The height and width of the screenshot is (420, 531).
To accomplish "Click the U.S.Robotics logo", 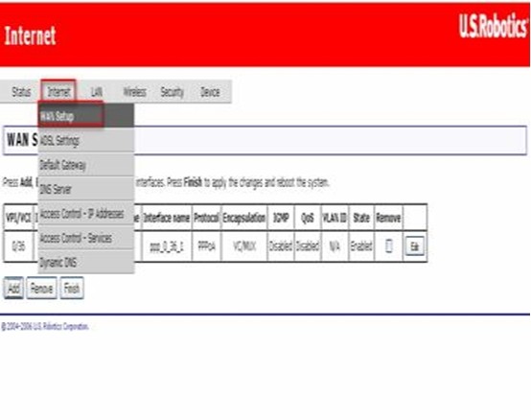I will pos(494,25).
